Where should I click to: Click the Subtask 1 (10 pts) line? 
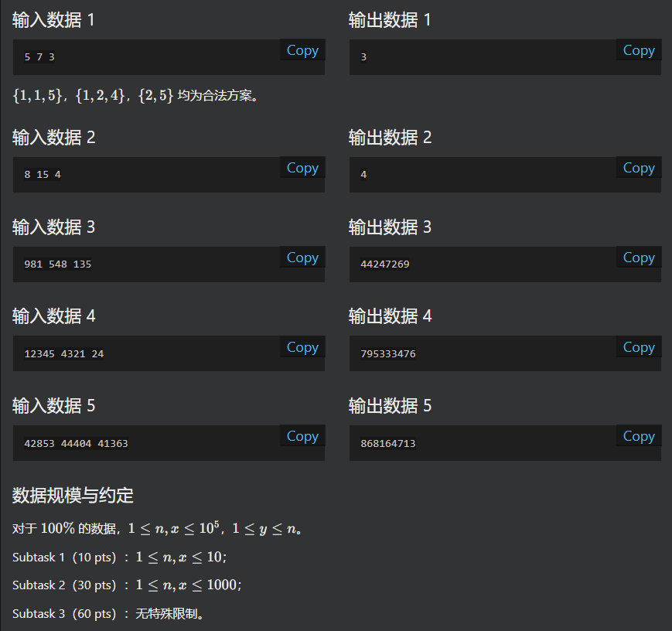pyautogui.click(x=120, y=557)
